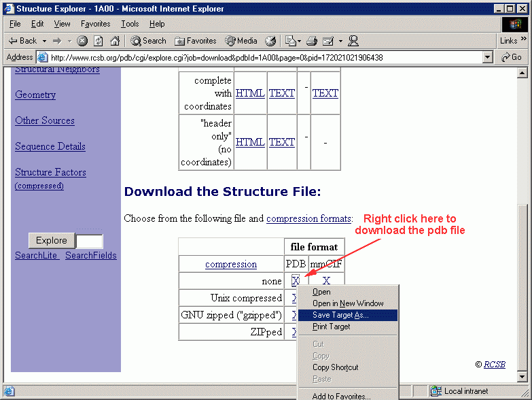This screenshot has width=532, height=400.
Task: Open the Mail button dropdown arrow
Action: coord(299,41)
